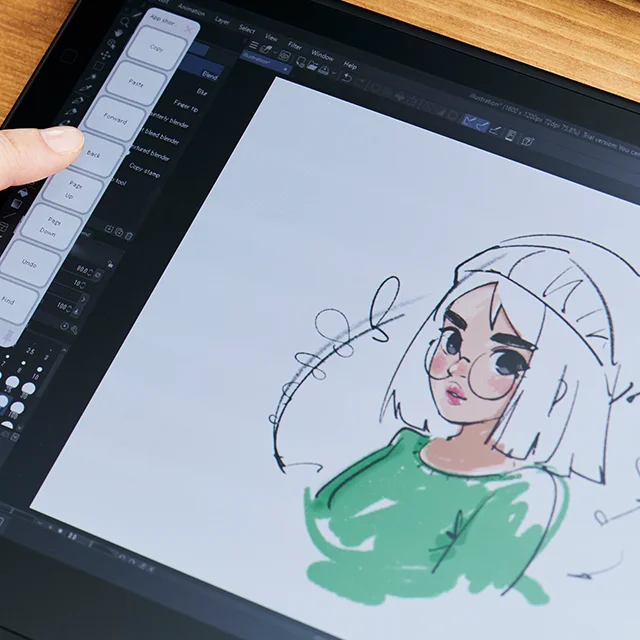This screenshot has height=640, width=640.
Task: Select the Textured blender sub tool
Action: click(150, 152)
